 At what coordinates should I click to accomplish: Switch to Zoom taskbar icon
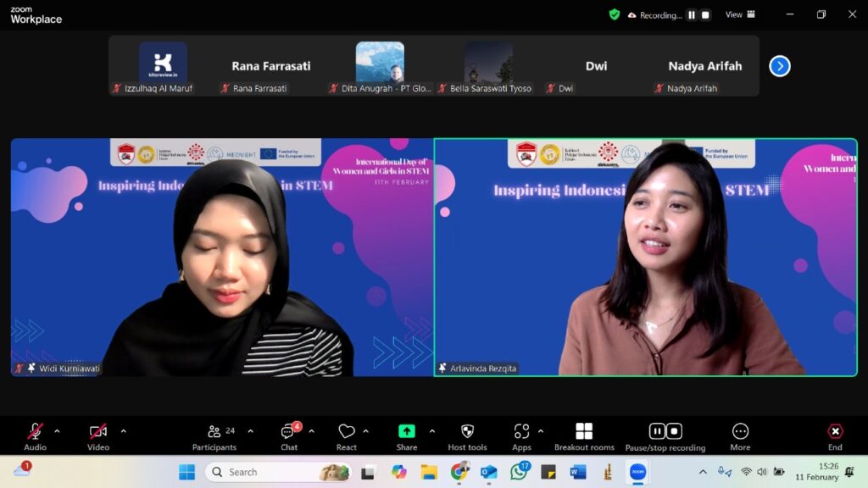[x=637, y=472]
